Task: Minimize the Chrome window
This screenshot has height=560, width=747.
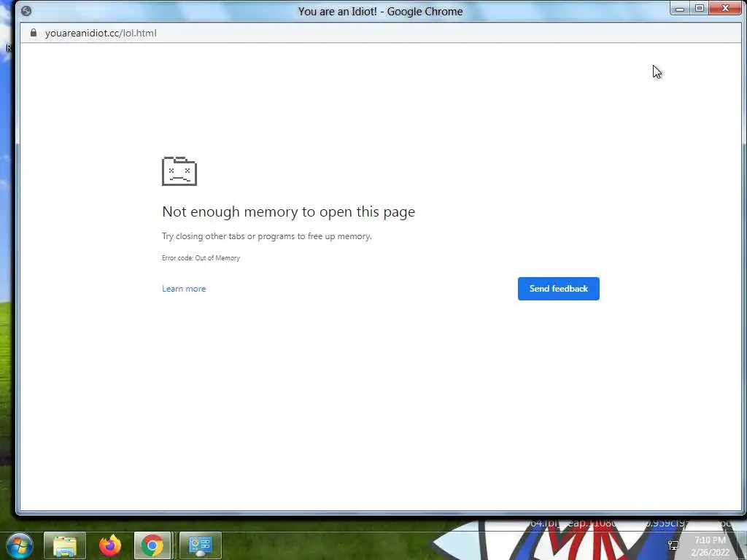Action: click(680, 9)
